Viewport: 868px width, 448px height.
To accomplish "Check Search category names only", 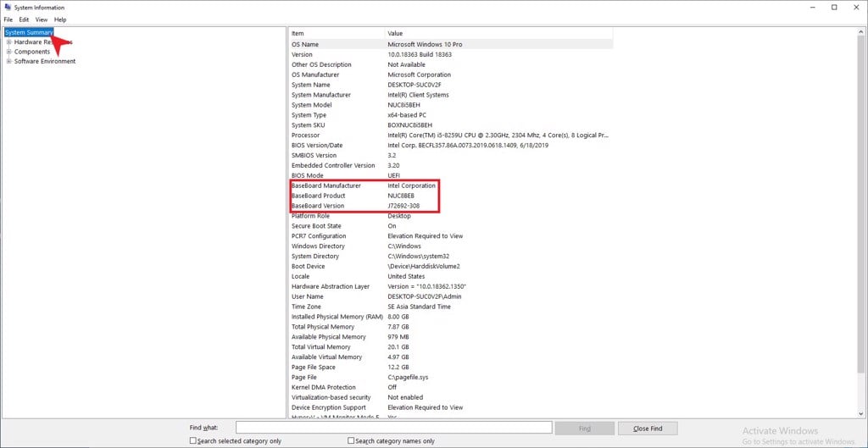I will point(351,441).
